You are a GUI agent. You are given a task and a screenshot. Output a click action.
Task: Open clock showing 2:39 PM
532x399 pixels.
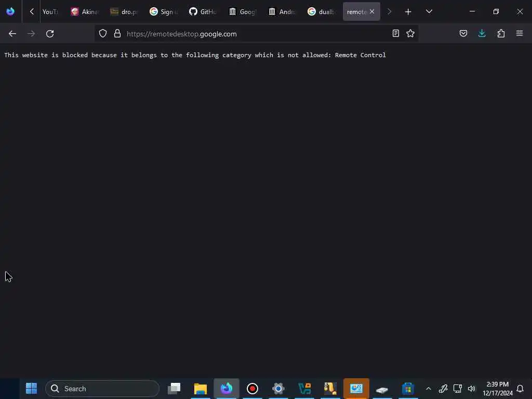click(497, 389)
